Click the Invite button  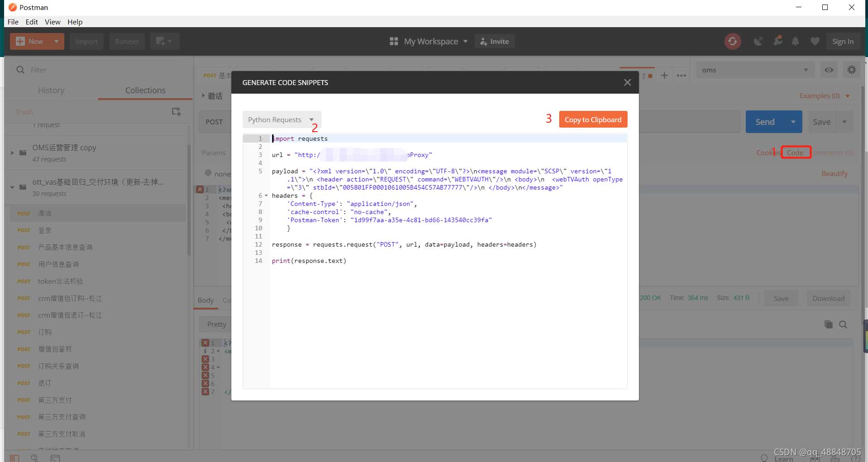coord(494,41)
